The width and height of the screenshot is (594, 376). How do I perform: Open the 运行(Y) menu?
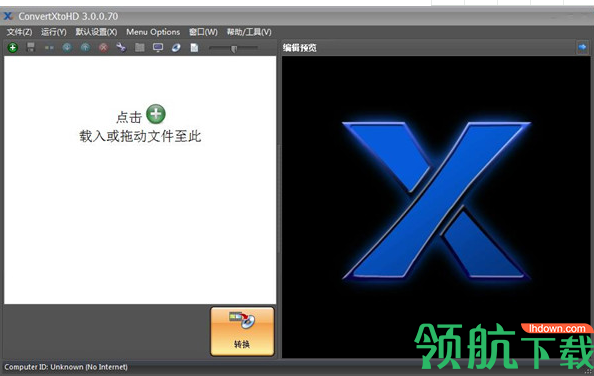point(54,32)
